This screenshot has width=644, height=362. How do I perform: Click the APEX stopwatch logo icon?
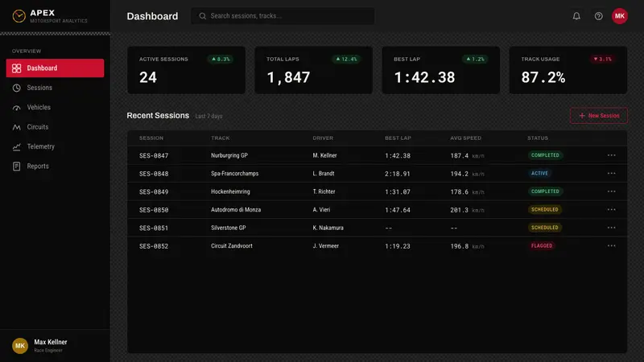[x=19, y=16]
